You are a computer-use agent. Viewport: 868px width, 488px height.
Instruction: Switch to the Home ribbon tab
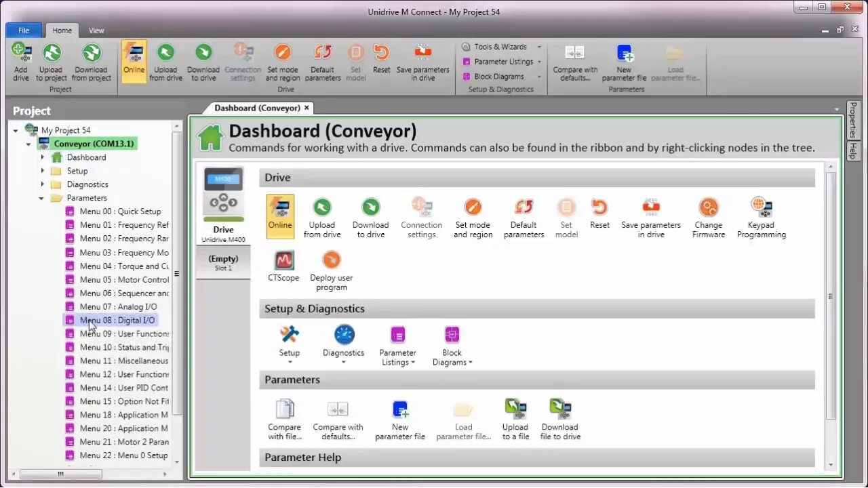(x=62, y=30)
